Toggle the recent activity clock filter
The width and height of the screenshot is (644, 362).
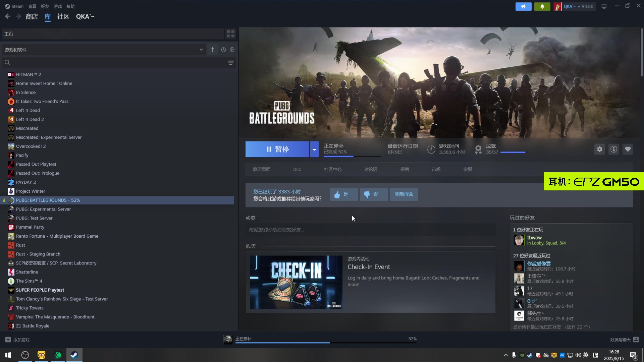tap(223, 50)
